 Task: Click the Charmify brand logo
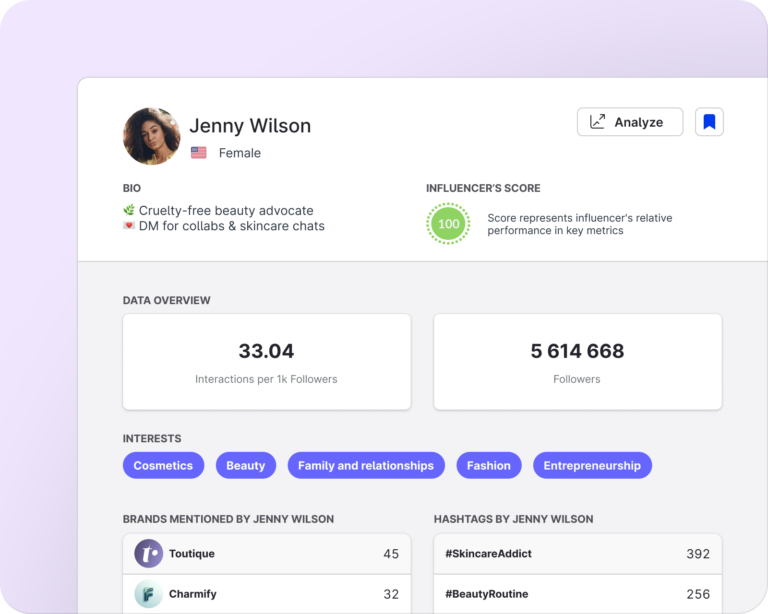point(148,594)
